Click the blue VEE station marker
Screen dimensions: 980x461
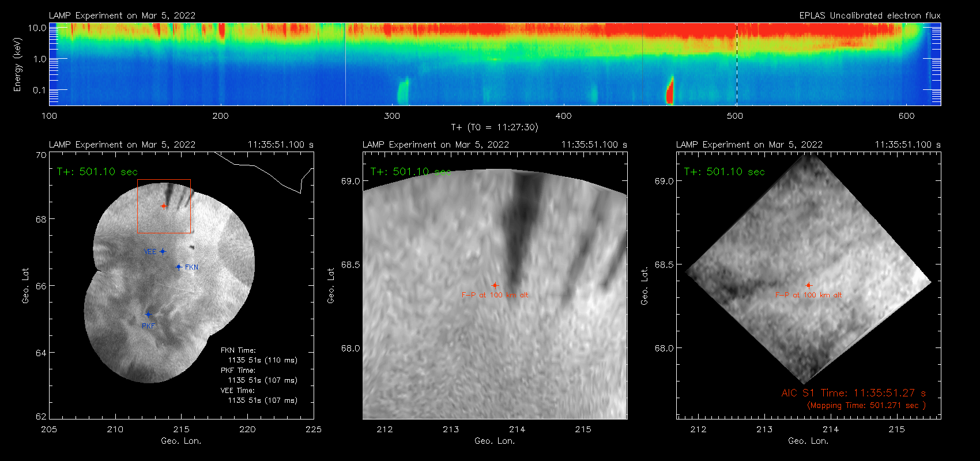point(163,251)
